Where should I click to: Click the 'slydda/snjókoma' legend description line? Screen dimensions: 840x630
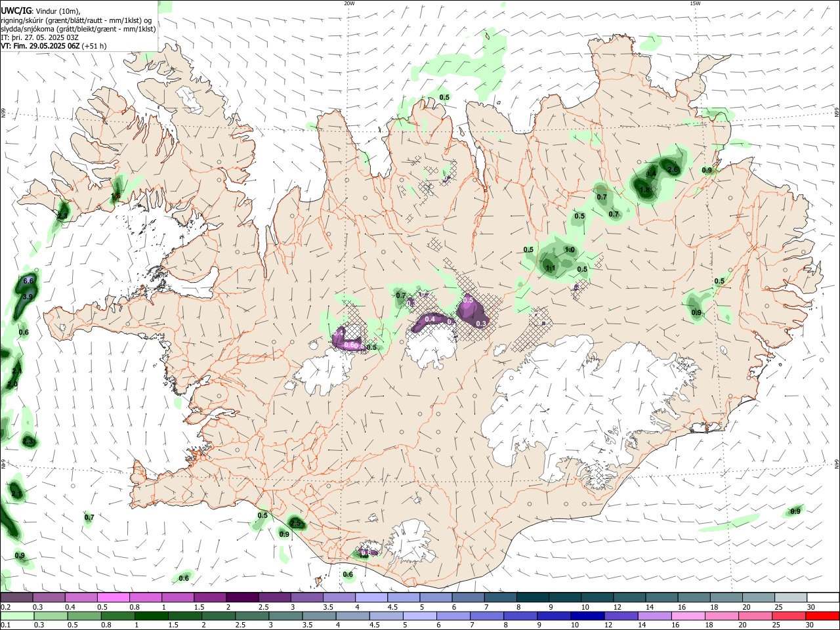click(78, 29)
